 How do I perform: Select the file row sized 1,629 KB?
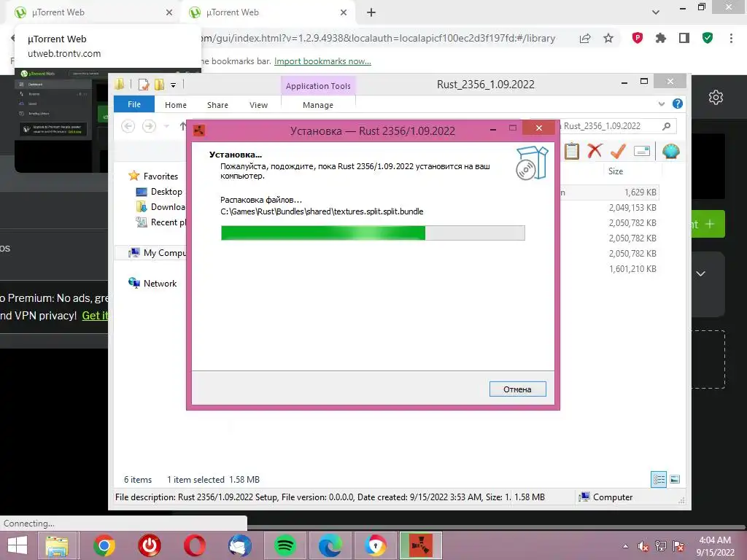pyautogui.click(x=610, y=192)
